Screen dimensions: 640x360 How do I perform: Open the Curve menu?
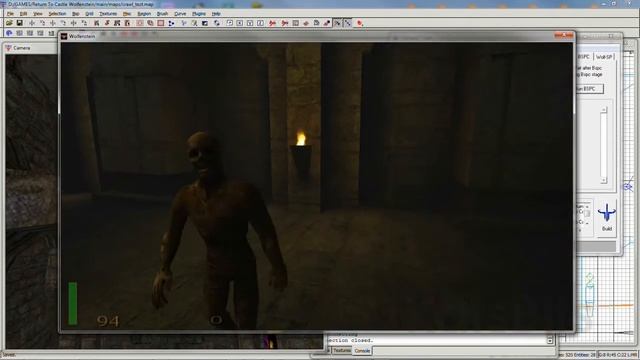click(180, 13)
